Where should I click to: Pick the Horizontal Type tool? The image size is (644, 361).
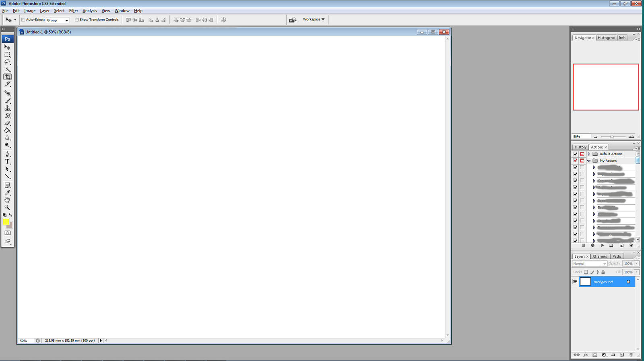click(7, 162)
